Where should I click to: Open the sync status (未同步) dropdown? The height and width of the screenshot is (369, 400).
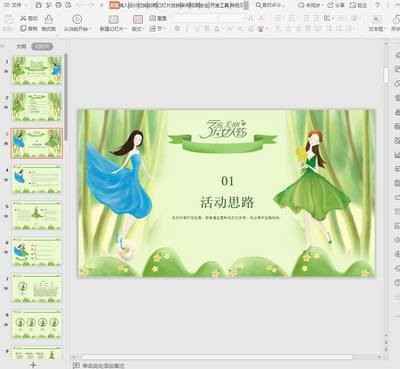[311, 5]
